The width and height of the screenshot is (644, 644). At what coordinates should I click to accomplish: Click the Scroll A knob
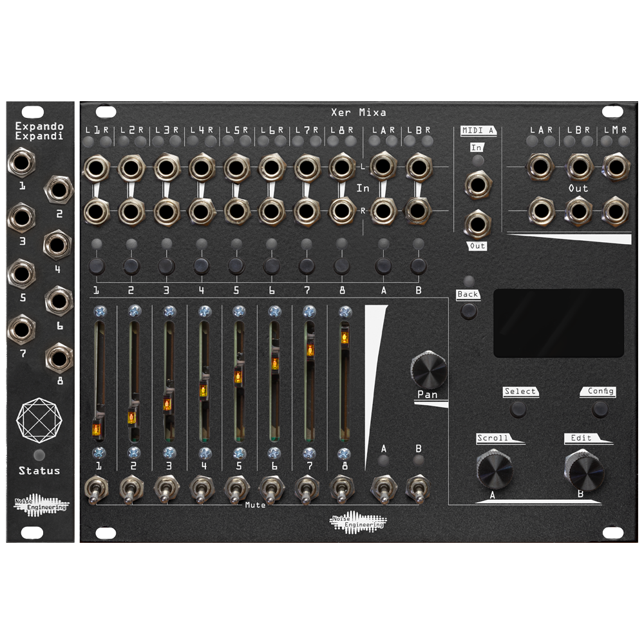pos(494,469)
